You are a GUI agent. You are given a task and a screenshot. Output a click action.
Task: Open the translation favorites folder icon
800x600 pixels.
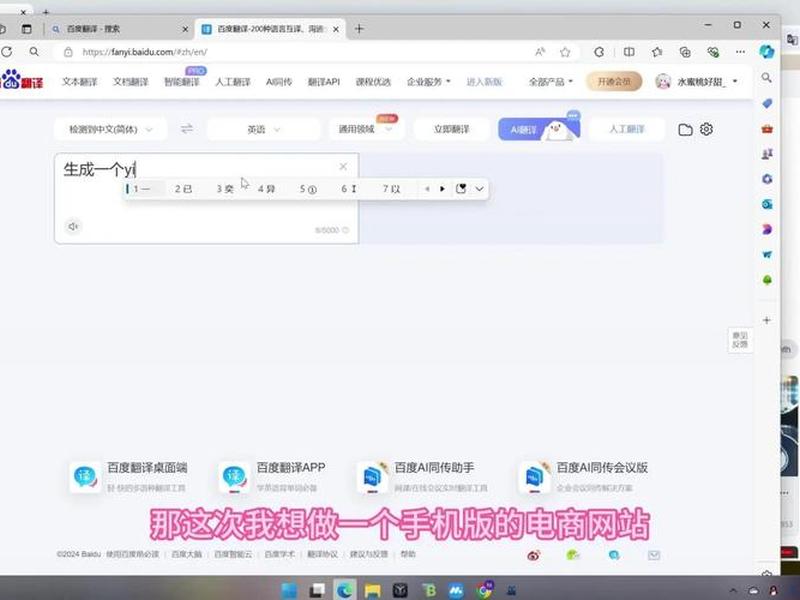pyautogui.click(x=685, y=130)
